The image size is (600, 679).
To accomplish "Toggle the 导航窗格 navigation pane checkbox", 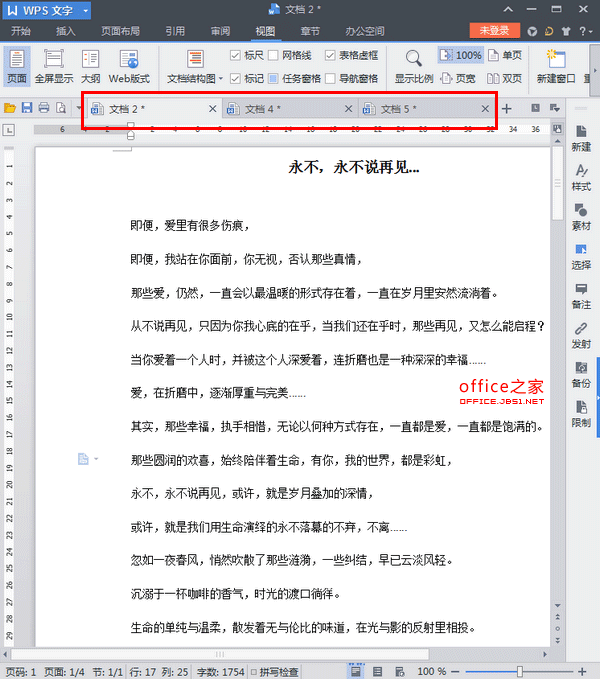I will [330, 78].
